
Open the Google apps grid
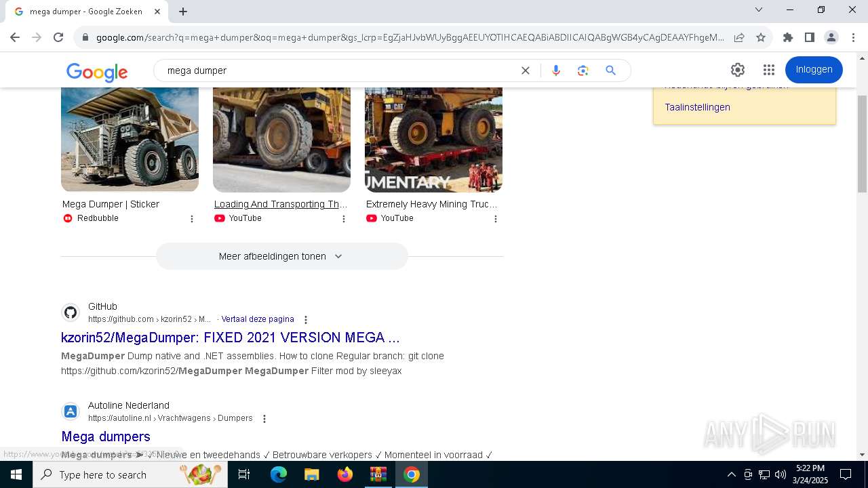click(768, 70)
